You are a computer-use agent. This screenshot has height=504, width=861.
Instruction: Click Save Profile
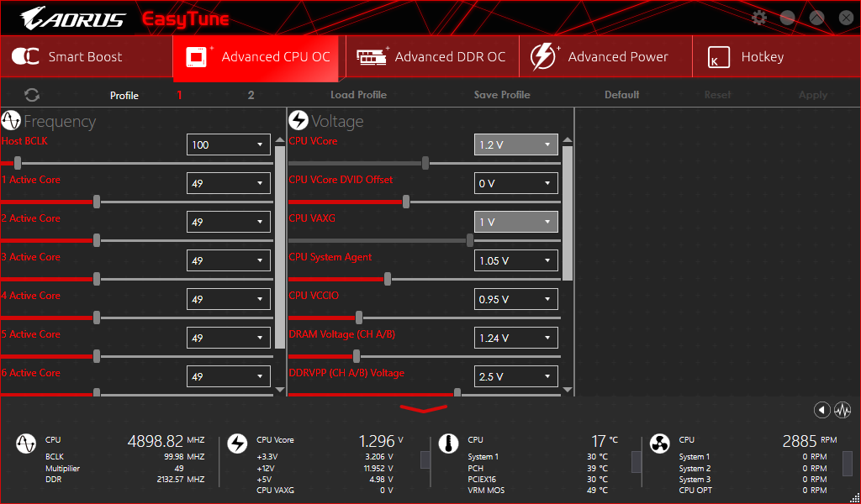(502, 95)
